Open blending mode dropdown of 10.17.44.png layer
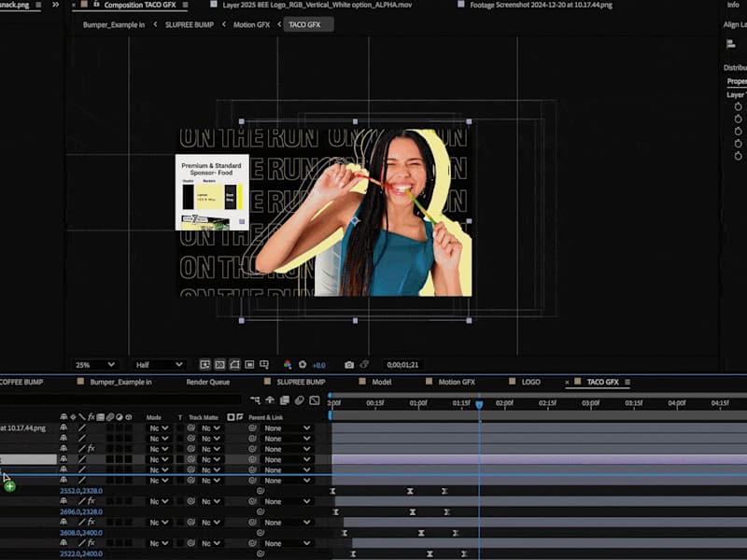Viewport: 747px width, 560px height. (x=159, y=428)
